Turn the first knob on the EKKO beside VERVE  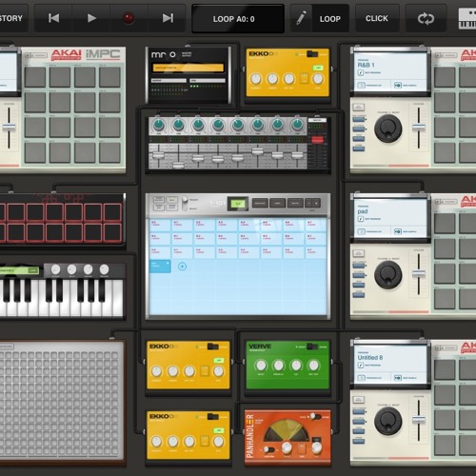(156, 371)
